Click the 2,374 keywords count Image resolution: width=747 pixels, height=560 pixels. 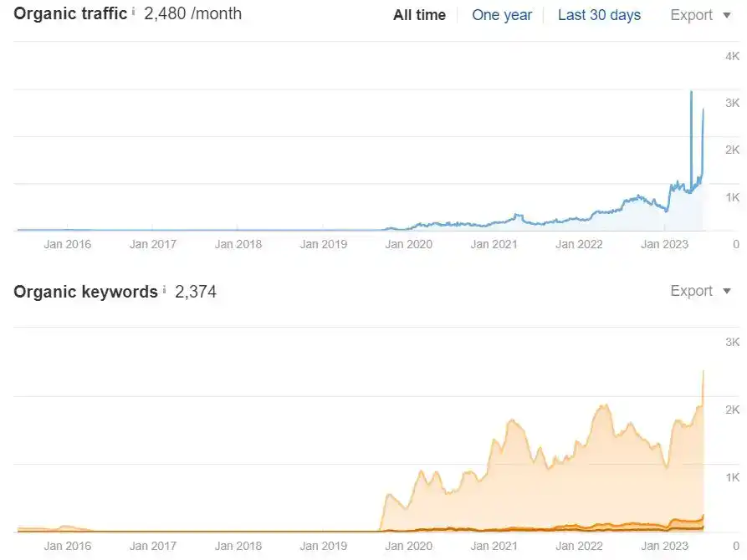196,292
